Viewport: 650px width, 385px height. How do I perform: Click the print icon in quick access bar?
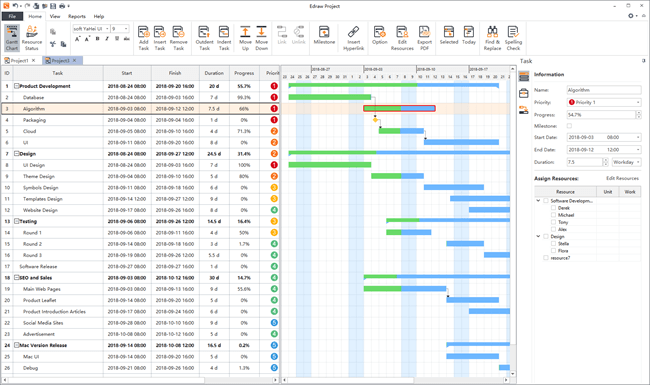tap(62, 6)
